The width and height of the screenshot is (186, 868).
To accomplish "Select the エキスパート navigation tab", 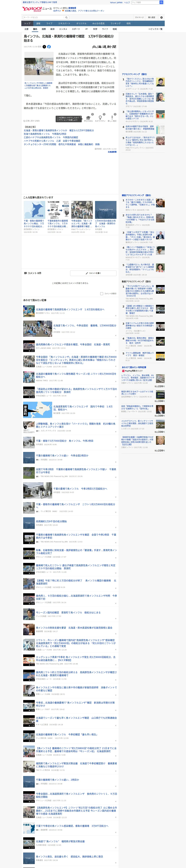I will [x=64, y=24].
